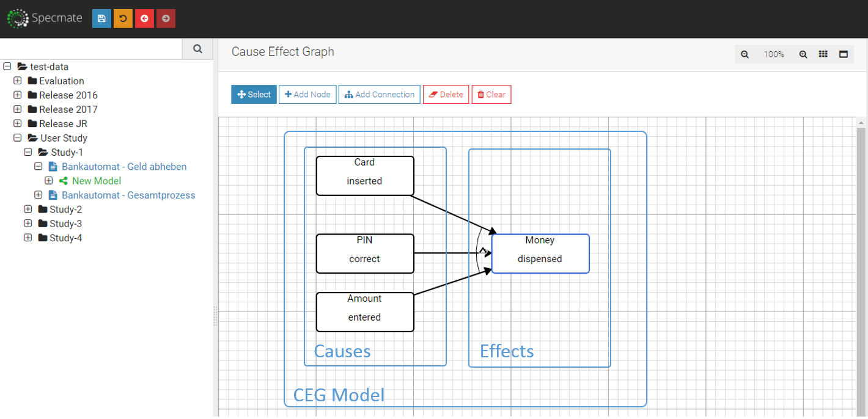Collapse the User Study folder
Screen dimensions: 868x419
tap(18, 138)
